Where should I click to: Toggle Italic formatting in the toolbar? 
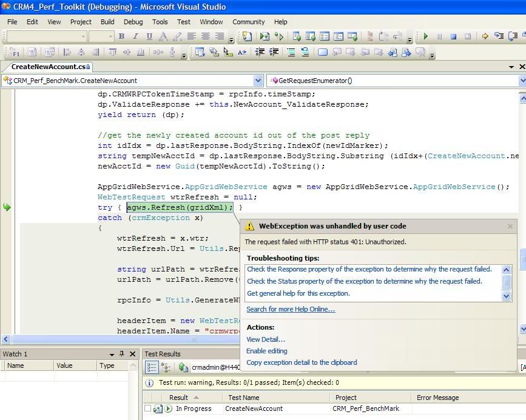135,36
